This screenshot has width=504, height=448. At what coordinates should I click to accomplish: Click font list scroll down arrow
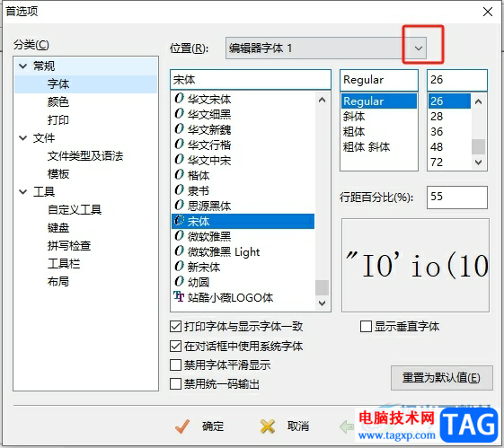coord(322,303)
